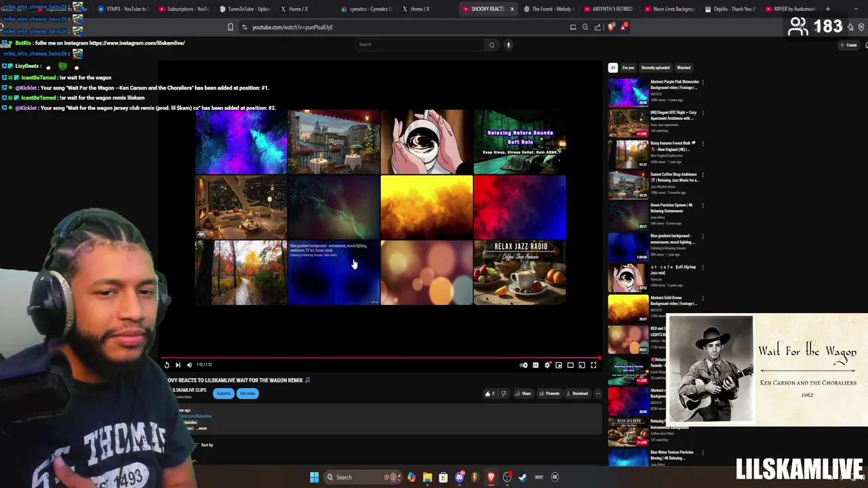Click the Download button

click(x=577, y=393)
